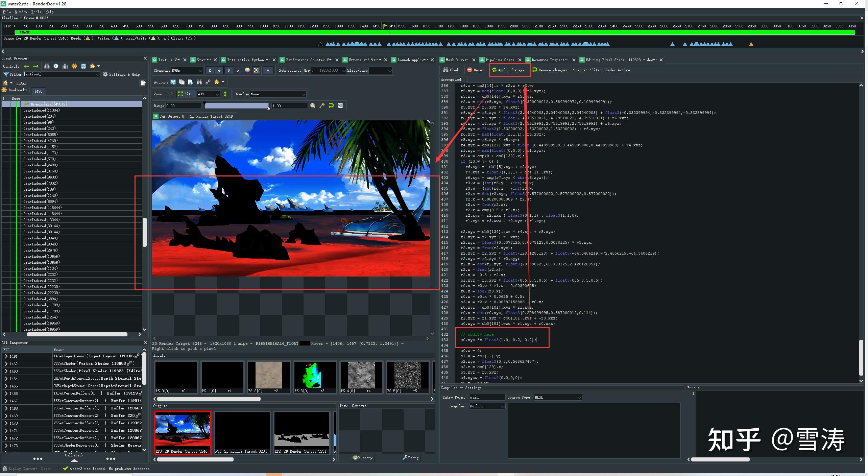
Task: Select PS 3[0] input texture thumbnail
Action: coord(315,377)
